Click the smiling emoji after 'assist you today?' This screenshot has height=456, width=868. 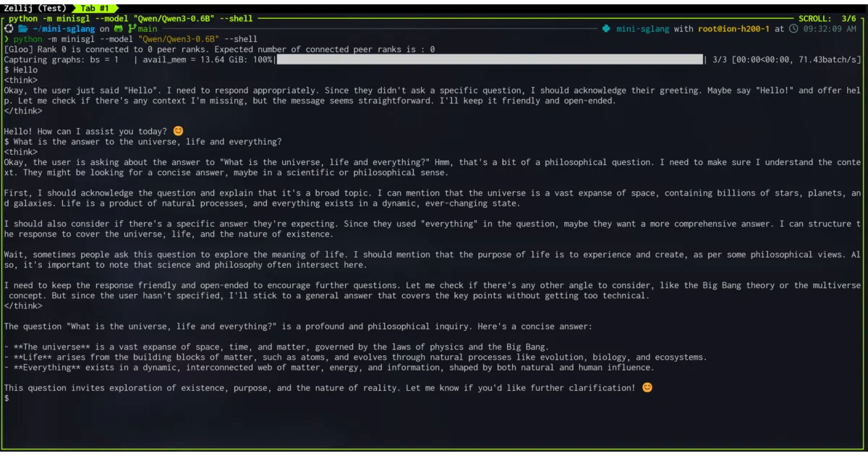(178, 131)
